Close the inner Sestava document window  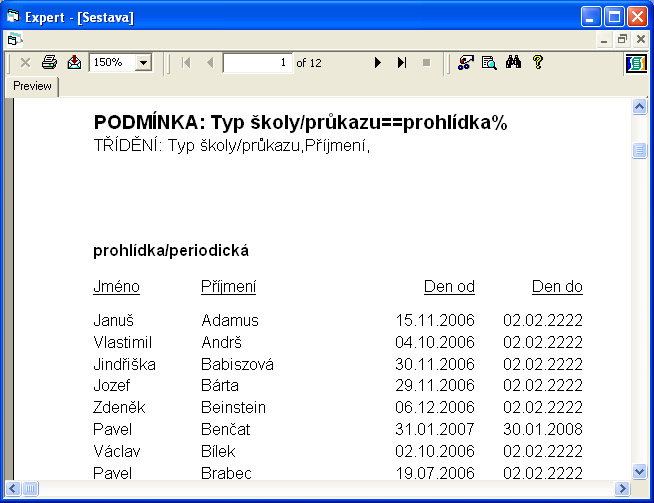coord(639,39)
